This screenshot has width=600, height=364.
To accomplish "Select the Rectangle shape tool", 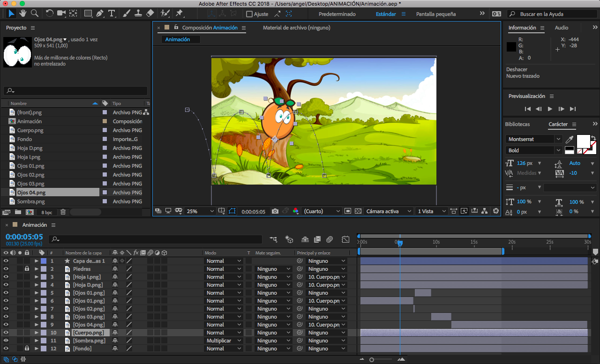I will pos(88,14).
